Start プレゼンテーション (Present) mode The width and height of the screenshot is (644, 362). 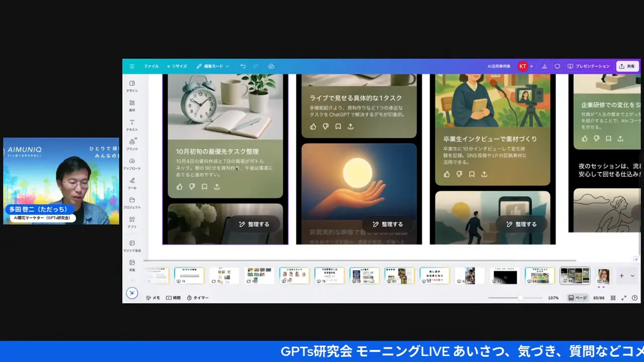pos(588,66)
